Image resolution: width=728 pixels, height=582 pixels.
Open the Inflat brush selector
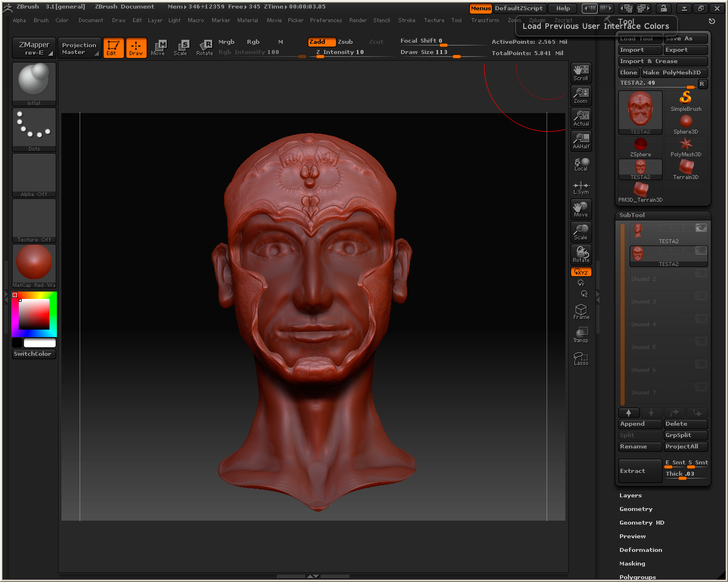click(x=34, y=84)
